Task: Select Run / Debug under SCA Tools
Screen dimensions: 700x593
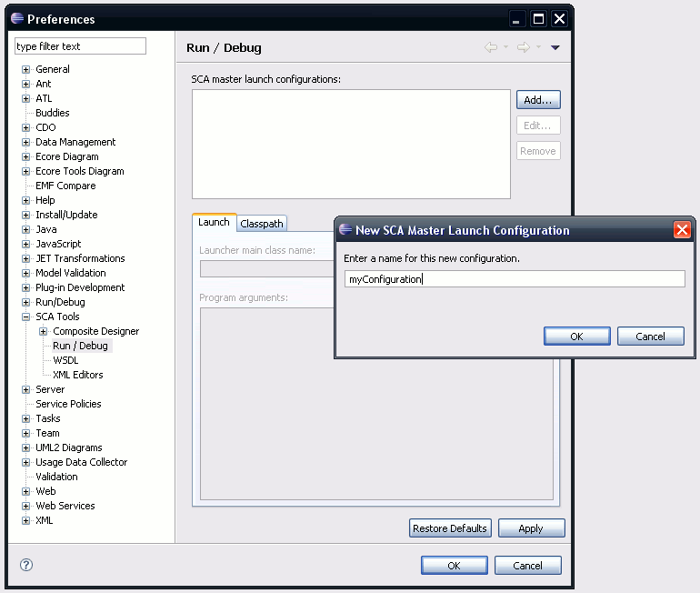Action: point(80,346)
